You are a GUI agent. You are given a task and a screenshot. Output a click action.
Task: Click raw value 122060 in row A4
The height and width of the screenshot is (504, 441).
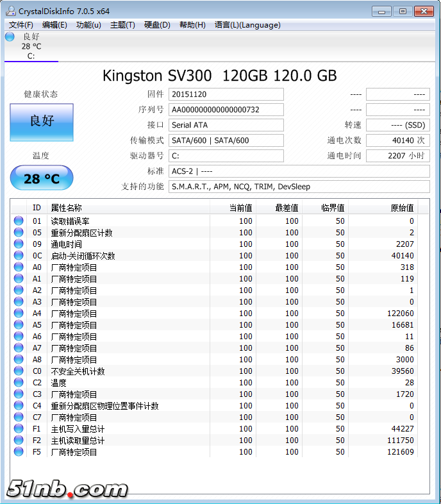tap(401, 314)
